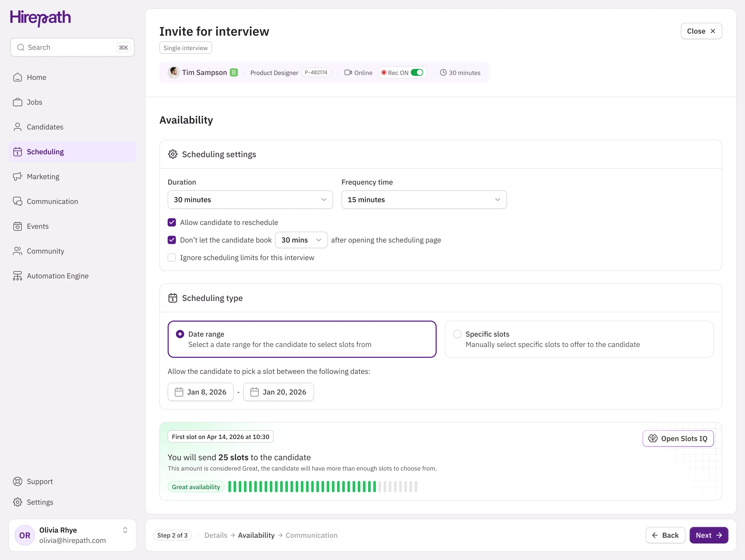Click the clock icon beside 30 minutes
The image size is (745, 560).
(443, 73)
